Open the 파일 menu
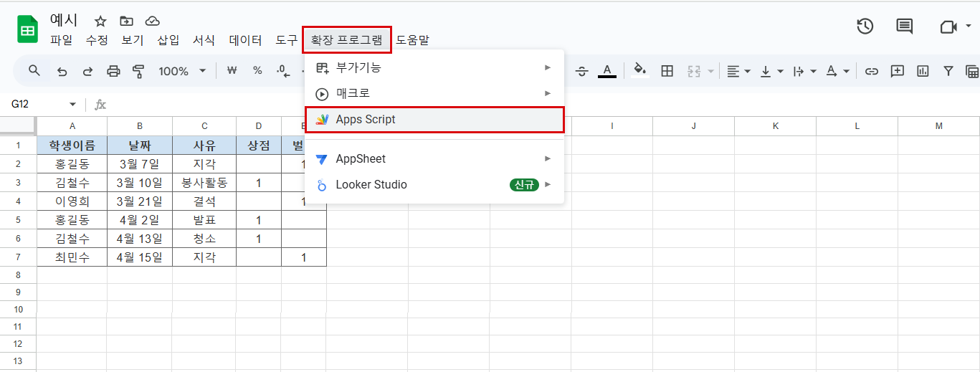This screenshot has height=372, width=980. pyautogui.click(x=61, y=40)
